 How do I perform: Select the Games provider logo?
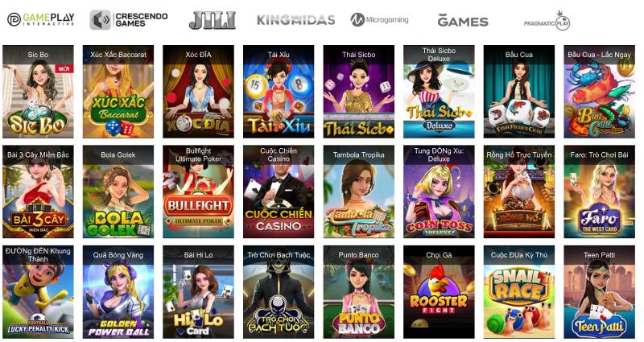pyautogui.click(x=463, y=21)
